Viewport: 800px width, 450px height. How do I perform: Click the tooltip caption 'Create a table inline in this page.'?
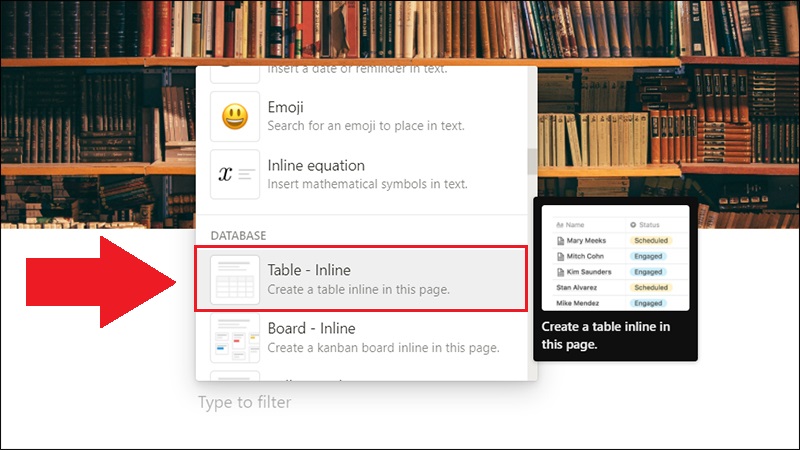(606, 335)
